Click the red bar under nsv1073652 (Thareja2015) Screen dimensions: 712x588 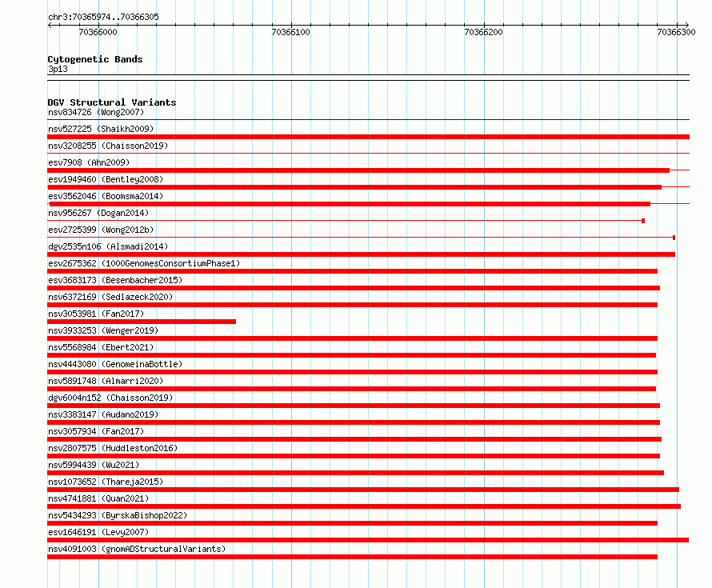[363, 490]
